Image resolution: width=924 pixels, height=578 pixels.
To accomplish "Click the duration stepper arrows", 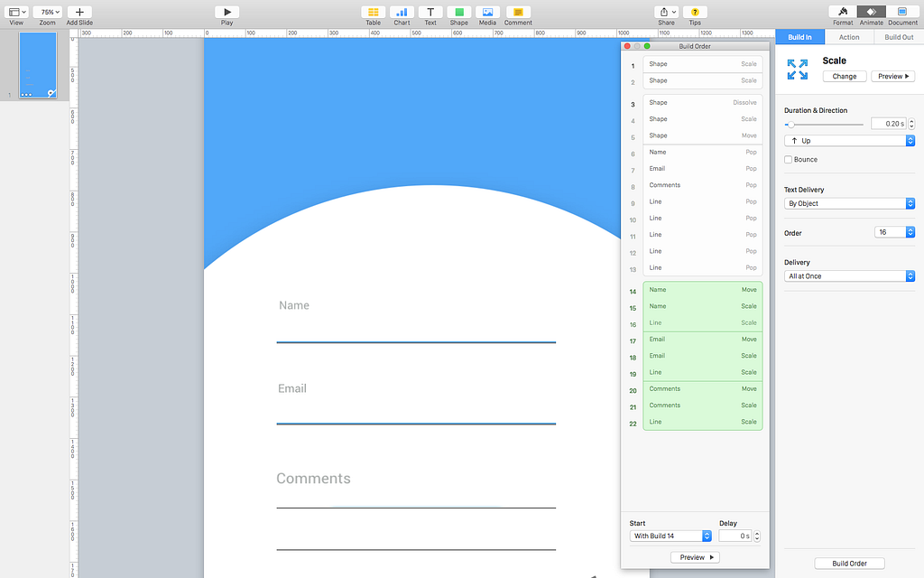I will click(911, 124).
